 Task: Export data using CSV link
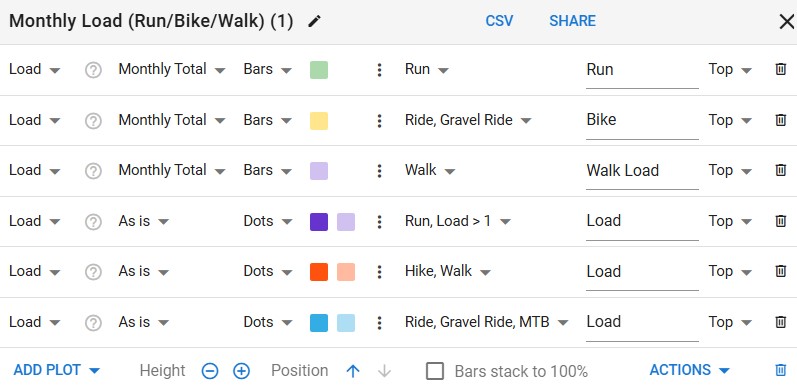(x=499, y=21)
